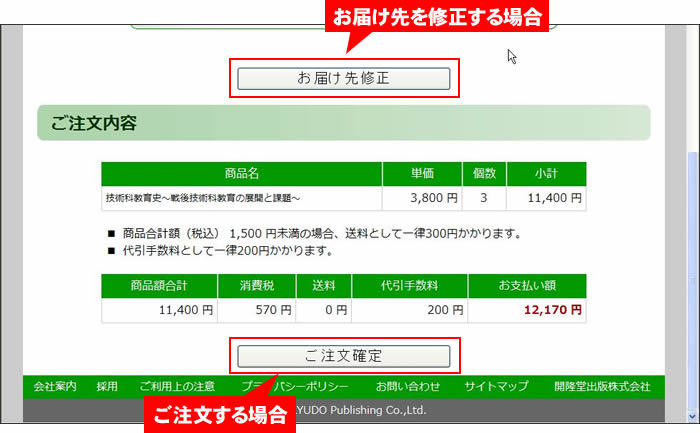700x433 pixels.
Task: Click the vertical scrollbar thumb
Action: tap(692, 279)
